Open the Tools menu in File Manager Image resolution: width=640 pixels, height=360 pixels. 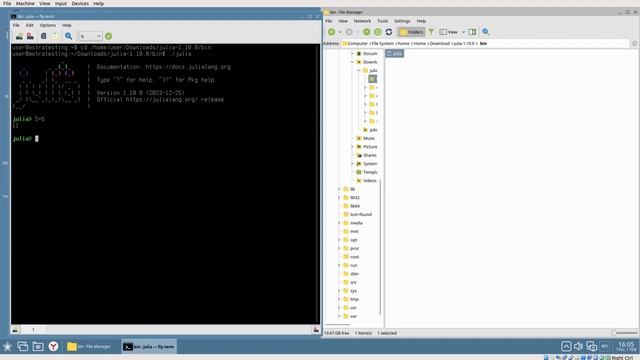382,21
